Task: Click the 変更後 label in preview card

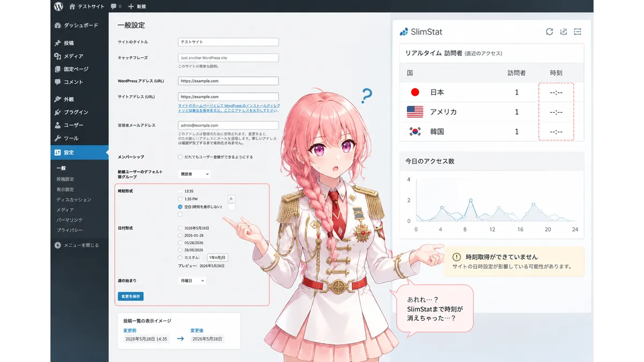Action: 197,330
